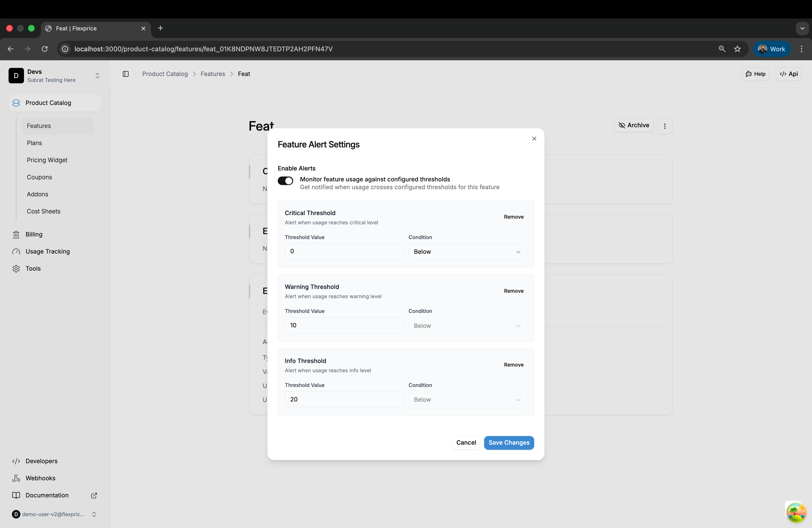This screenshot has width=812, height=528.
Task: Expand the Devs workspace switcher
Action: pos(97,76)
